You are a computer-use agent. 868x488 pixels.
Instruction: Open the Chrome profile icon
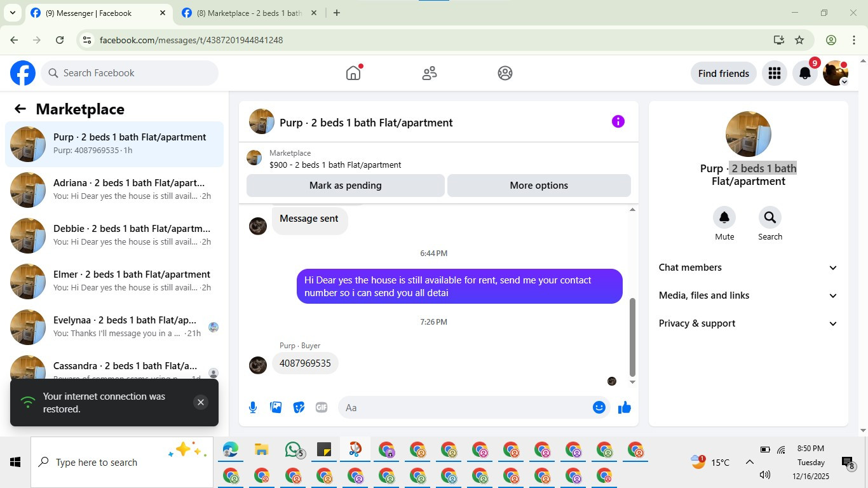831,40
